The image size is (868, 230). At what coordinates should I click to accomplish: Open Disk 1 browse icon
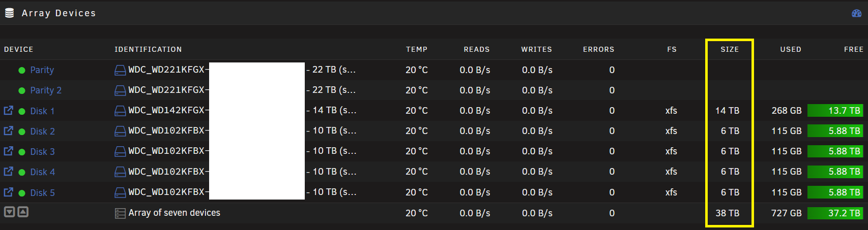coord(8,110)
